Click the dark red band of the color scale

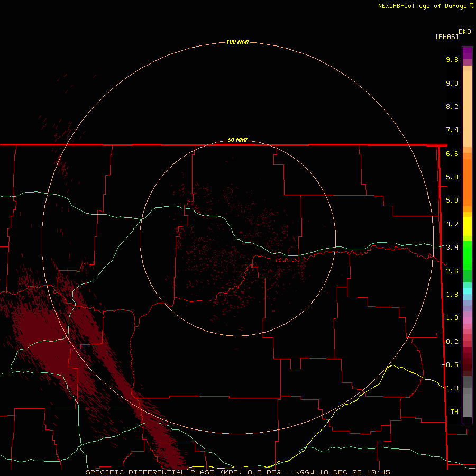point(467,361)
